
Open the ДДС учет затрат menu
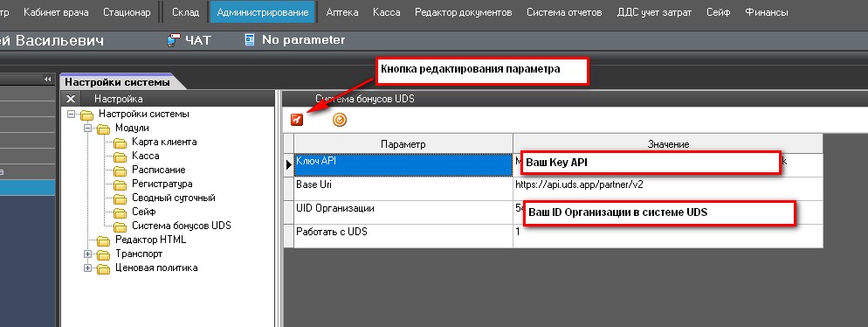[654, 11]
